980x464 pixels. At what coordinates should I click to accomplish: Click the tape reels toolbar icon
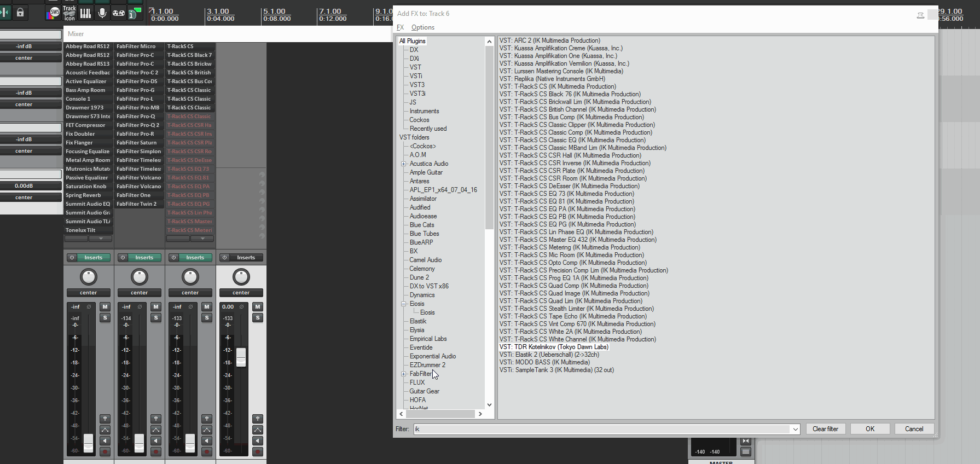click(119, 13)
